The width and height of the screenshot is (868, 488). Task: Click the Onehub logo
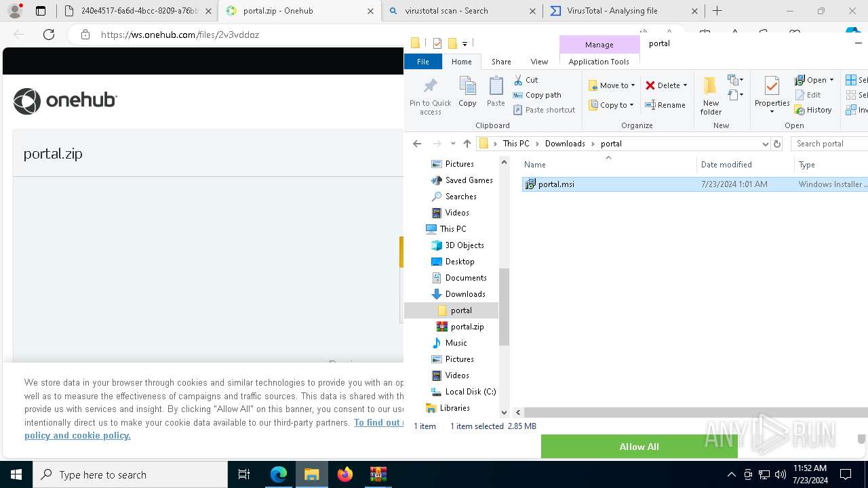pos(65,101)
